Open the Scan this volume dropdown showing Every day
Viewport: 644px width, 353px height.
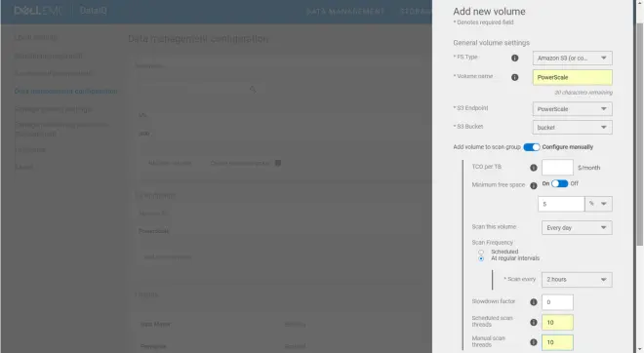coord(577,227)
